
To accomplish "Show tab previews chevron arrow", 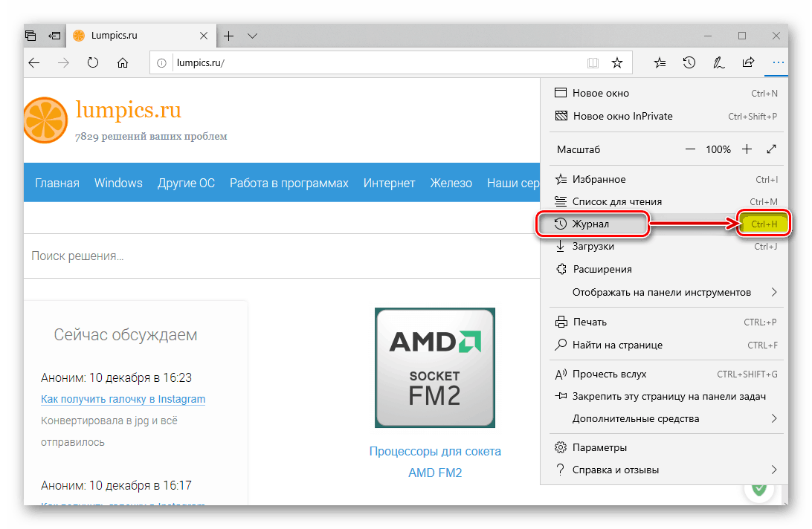I will [252, 36].
